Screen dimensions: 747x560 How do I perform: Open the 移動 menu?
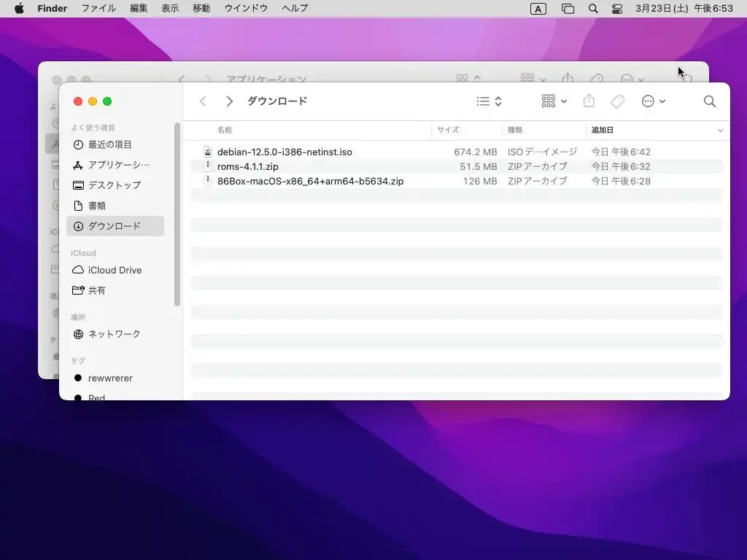pos(201,9)
